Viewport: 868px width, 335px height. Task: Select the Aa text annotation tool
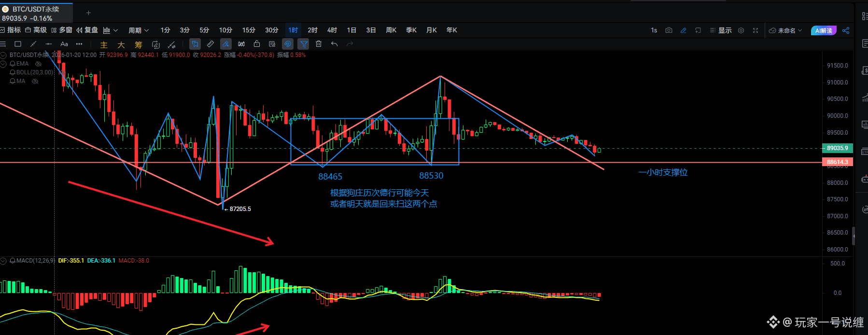(64, 44)
